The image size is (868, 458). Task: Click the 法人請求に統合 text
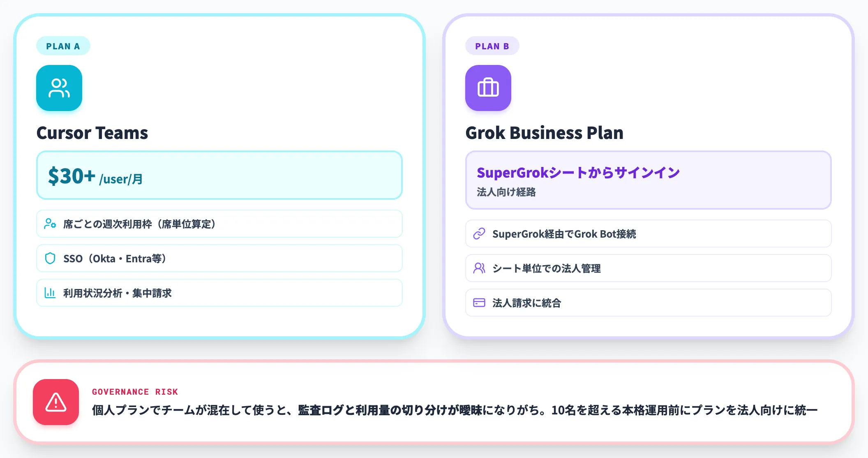[527, 303]
